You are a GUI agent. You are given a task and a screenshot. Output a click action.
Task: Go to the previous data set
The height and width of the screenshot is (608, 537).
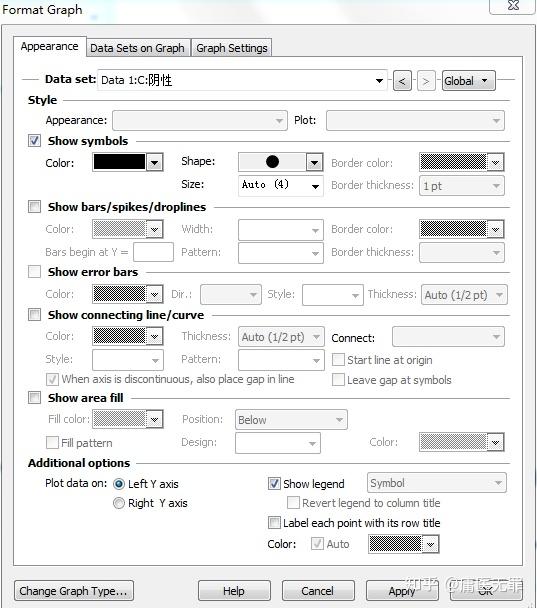[x=402, y=81]
